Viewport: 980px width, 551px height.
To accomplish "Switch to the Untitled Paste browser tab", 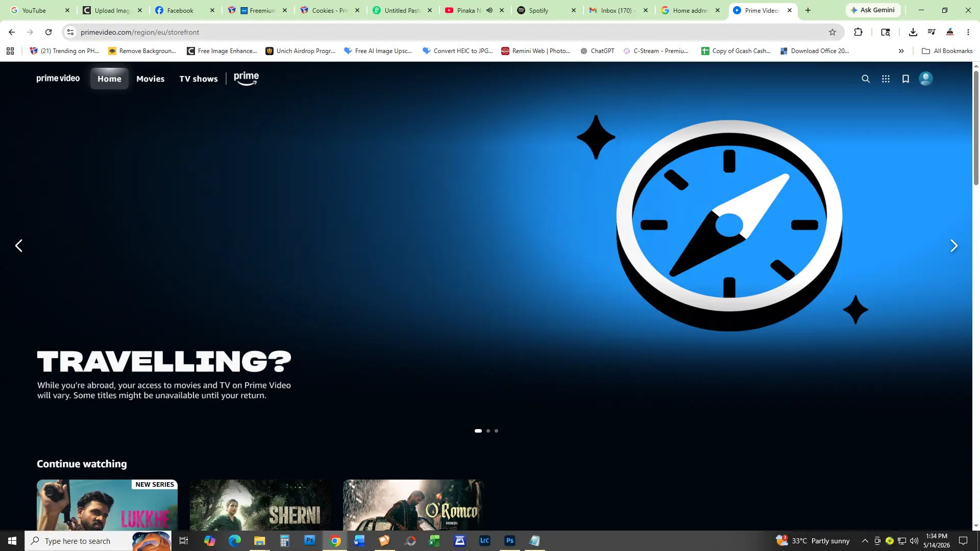I will [x=402, y=10].
